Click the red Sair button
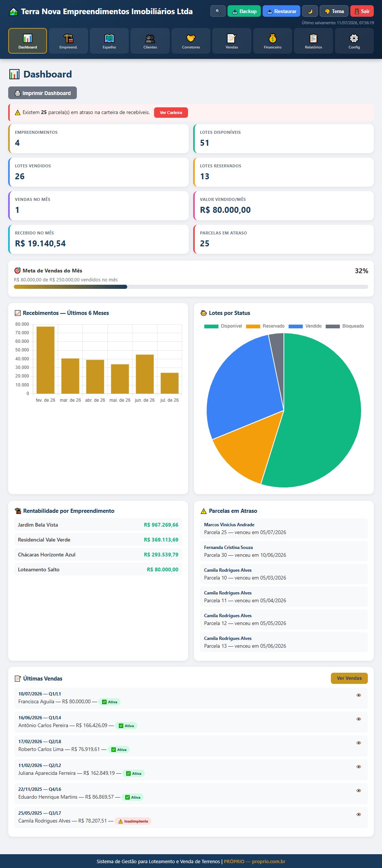The width and height of the screenshot is (382, 868). (x=362, y=11)
